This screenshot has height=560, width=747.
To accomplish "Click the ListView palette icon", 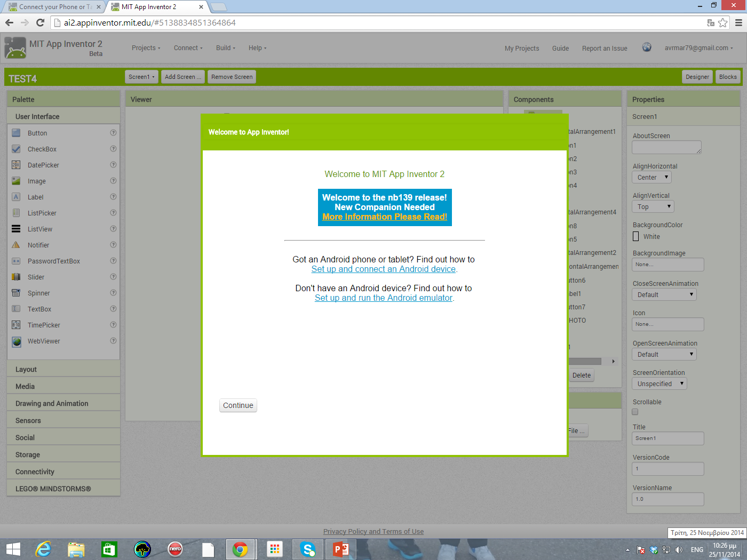I will 17,229.
